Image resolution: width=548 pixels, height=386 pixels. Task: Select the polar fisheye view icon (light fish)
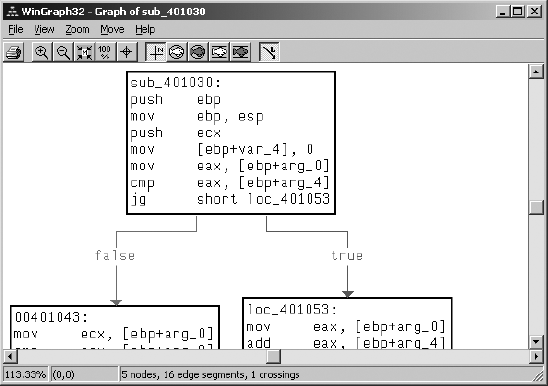(177, 52)
